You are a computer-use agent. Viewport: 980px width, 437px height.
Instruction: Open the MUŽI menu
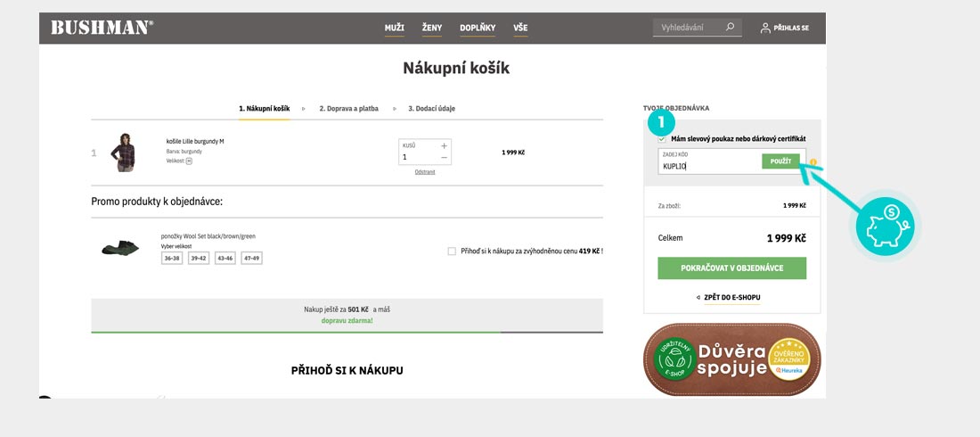click(394, 29)
